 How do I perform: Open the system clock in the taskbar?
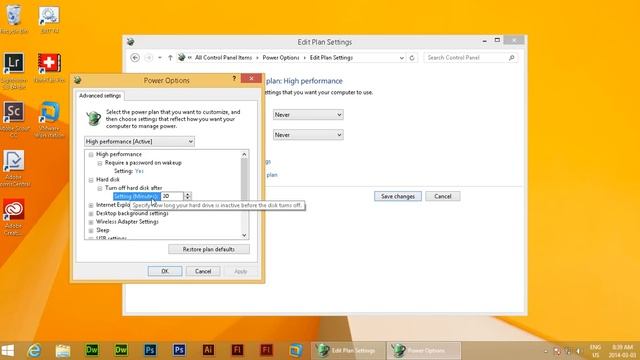click(x=622, y=351)
